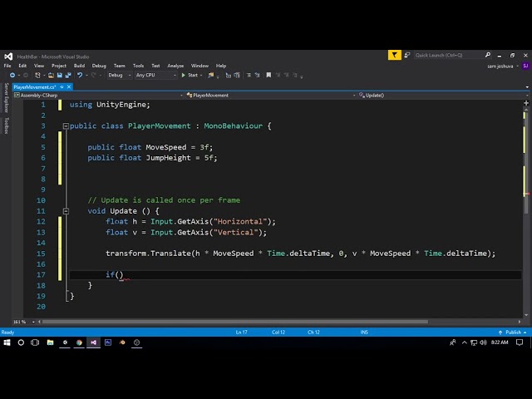Screen dimensions: 532x399
Task: Click the Undo arrow icon
Action: [x=80, y=76]
